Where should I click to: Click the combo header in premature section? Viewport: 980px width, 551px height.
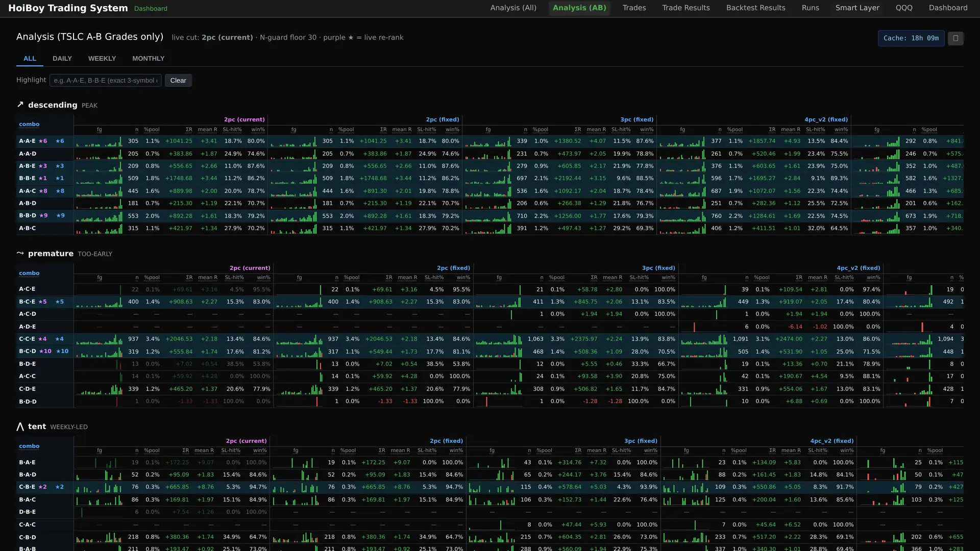[x=29, y=273]
